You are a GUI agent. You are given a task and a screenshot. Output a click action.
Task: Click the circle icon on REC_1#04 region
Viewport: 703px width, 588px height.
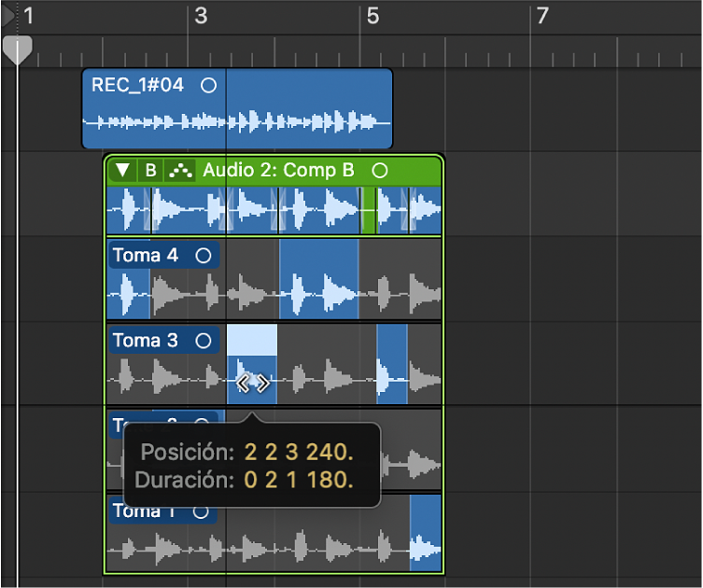[208, 85]
